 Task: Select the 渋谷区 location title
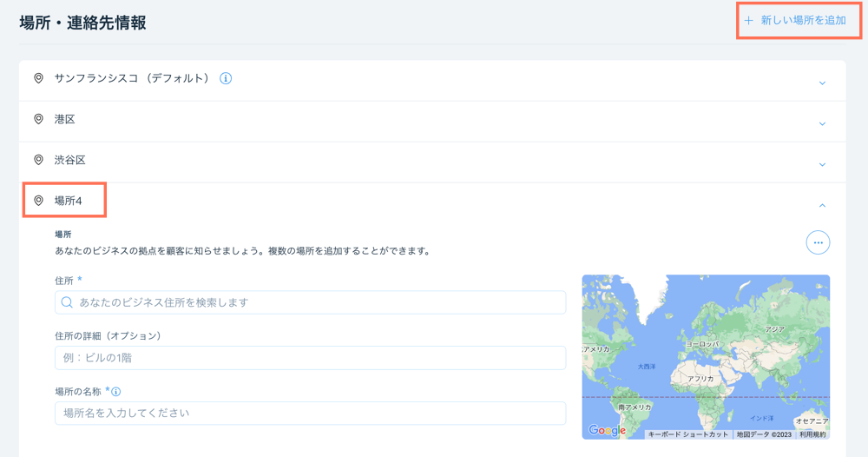coord(69,160)
